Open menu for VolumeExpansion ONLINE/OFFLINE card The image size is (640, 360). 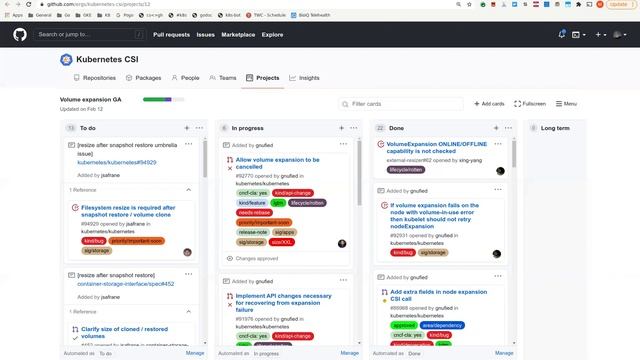click(x=498, y=144)
